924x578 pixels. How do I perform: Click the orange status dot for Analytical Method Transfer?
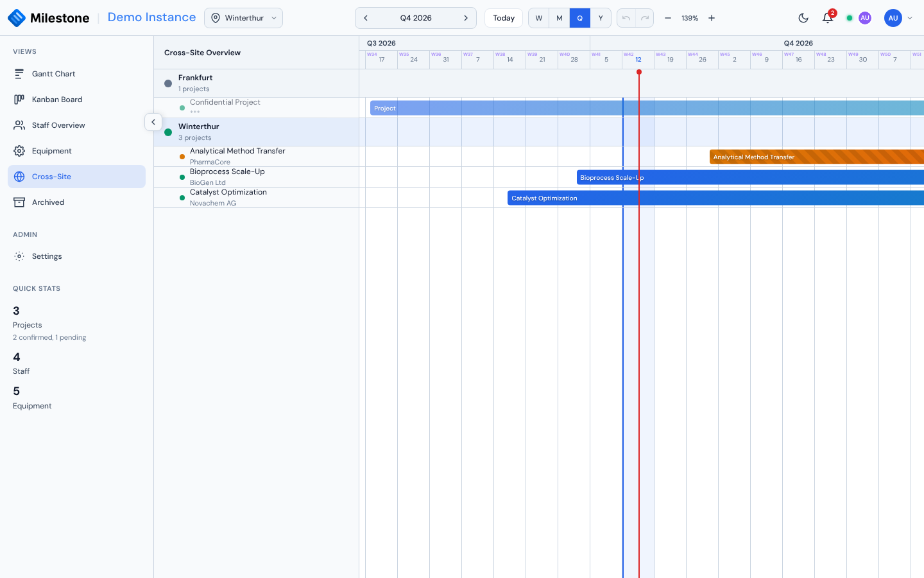point(182,157)
